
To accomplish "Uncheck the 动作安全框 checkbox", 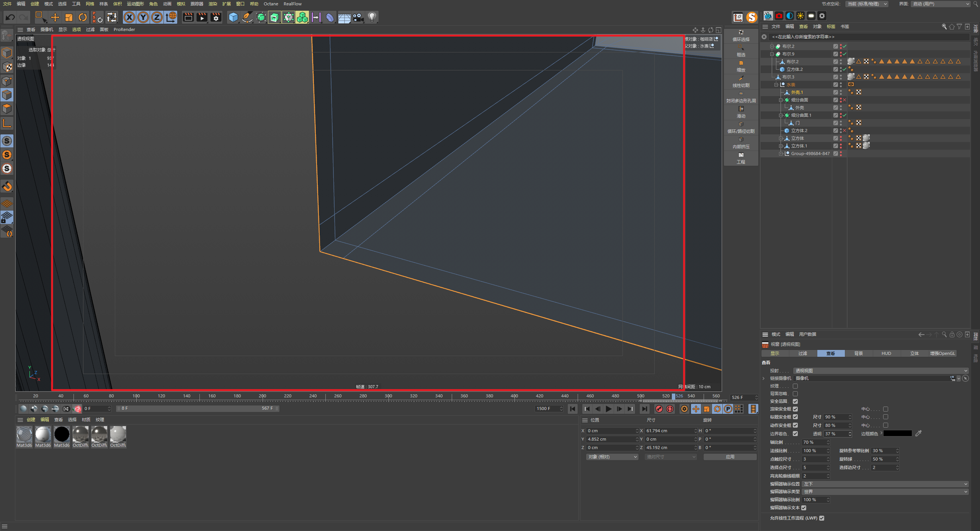I will pyautogui.click(x=795, y=425).
